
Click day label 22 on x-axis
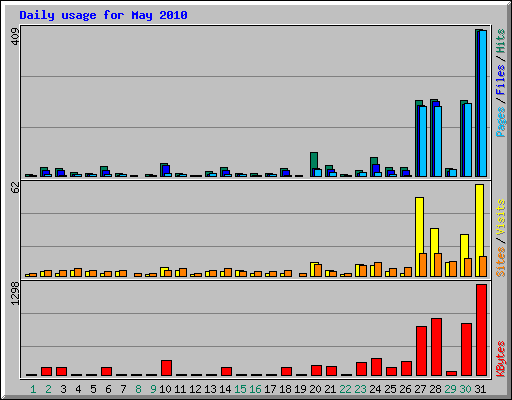tap(345, 389)
